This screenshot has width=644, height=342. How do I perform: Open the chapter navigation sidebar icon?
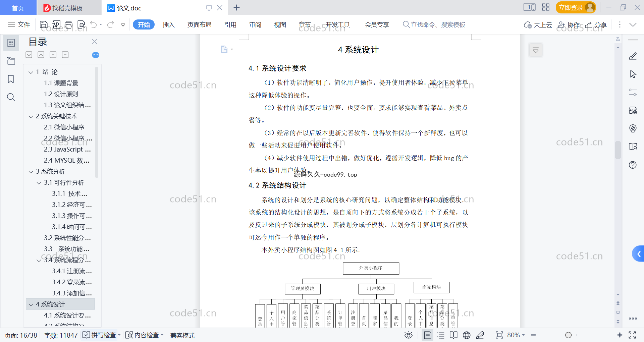point(11,61)
